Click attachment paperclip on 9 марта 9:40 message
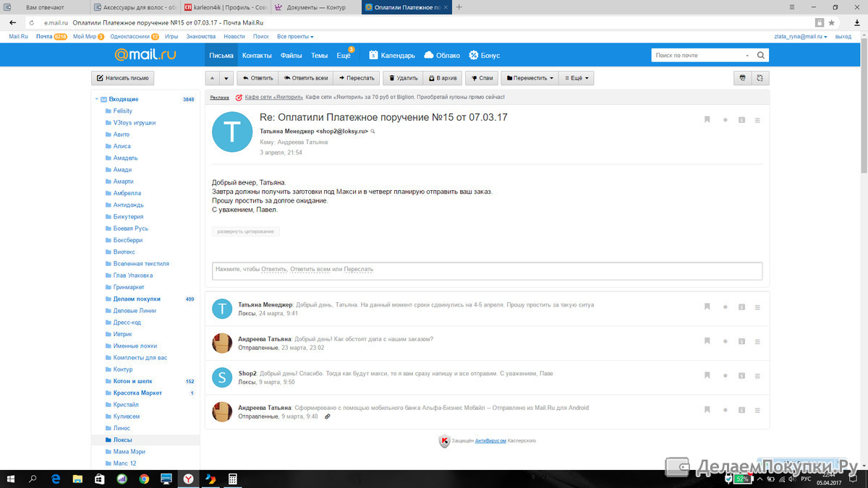 pyautogui.click(x=328, y=416)
